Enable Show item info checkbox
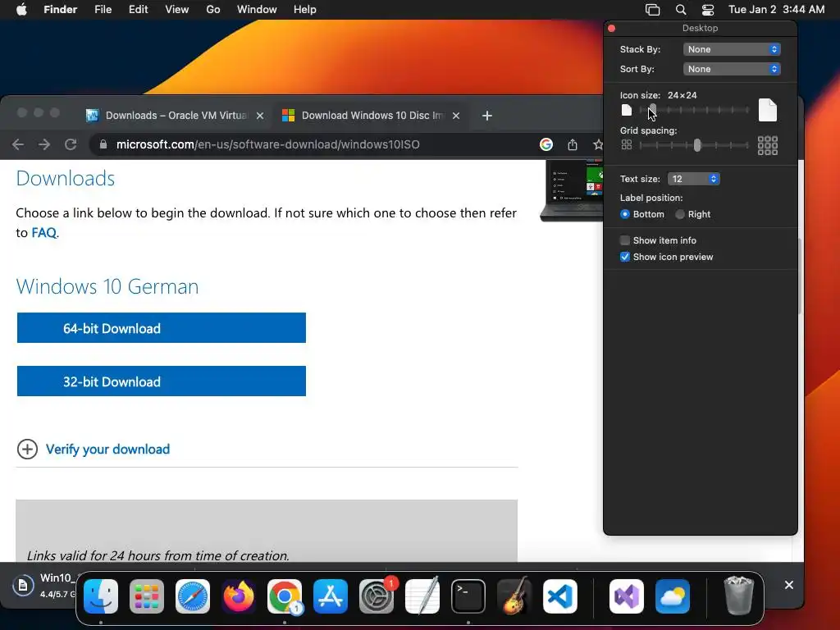Viewport: 840px width, 630px height. 625,240
